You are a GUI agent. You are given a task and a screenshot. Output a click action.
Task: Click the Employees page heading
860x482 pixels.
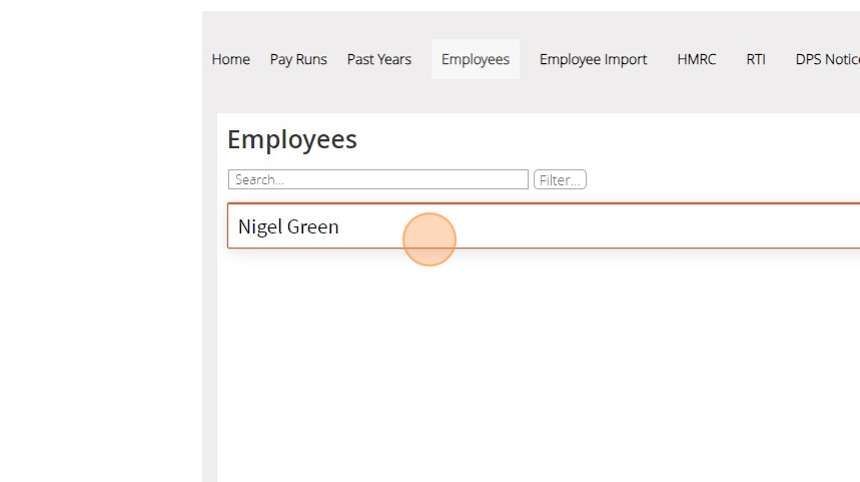(292, 139)
